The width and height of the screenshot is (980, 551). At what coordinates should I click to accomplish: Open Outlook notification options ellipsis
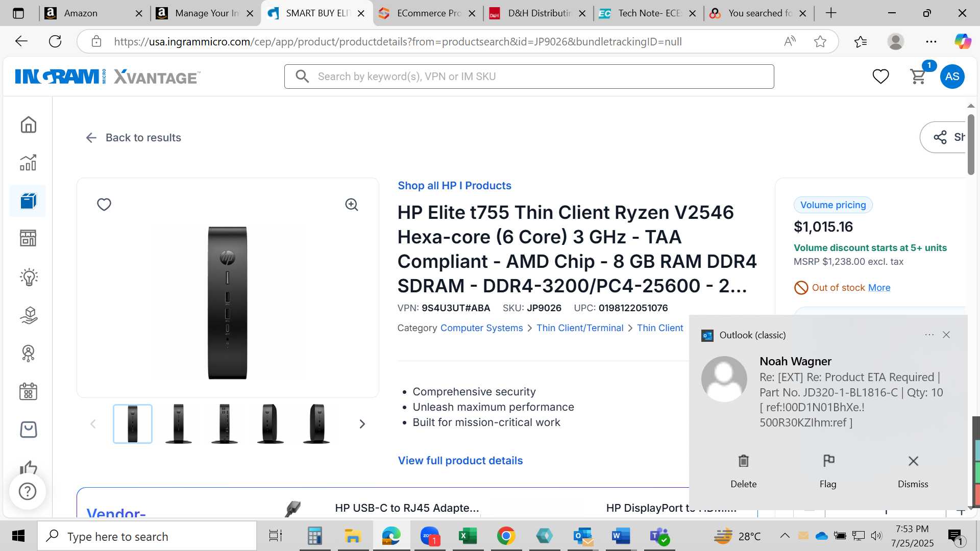coord(929,335)
